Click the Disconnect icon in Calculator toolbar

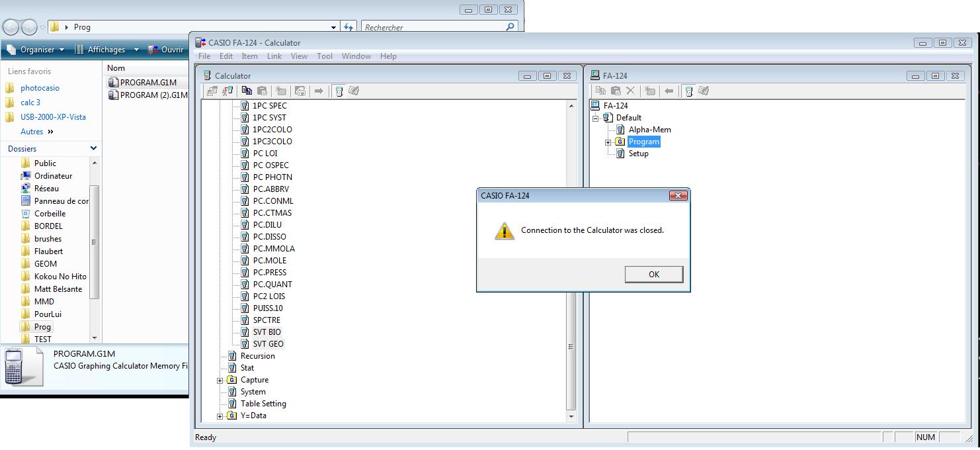click(227, 91)
